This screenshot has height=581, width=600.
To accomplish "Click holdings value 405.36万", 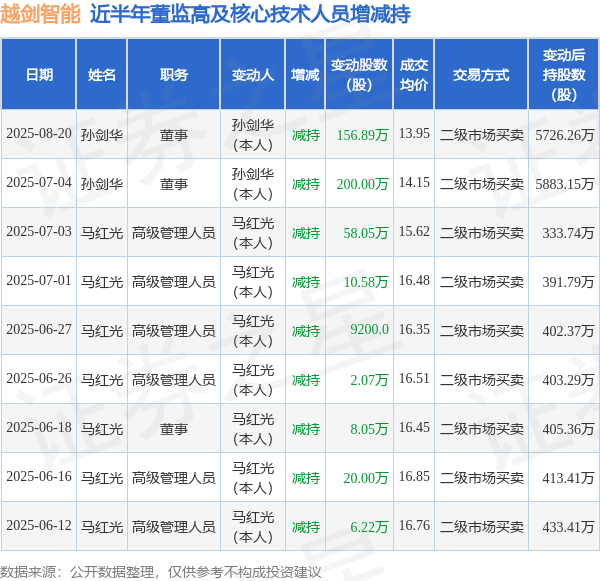I will [x=568, y=429].
